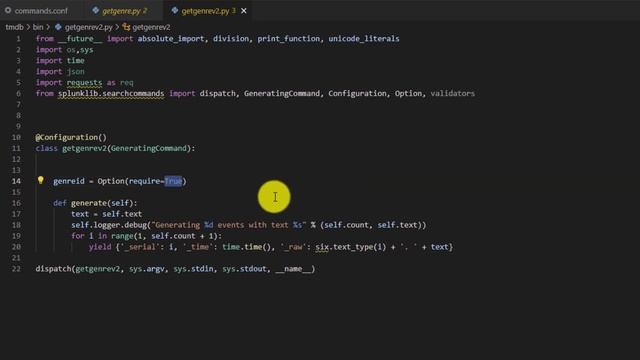Click 'getgenrev2' class name on line 11
640x360 pixels.
coord(84,148)
